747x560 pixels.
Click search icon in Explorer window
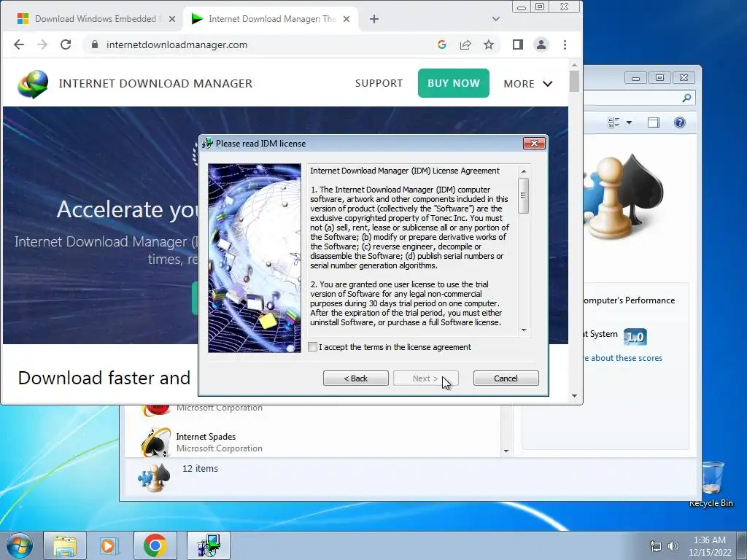pyautogui.click(x=686, y=98)
